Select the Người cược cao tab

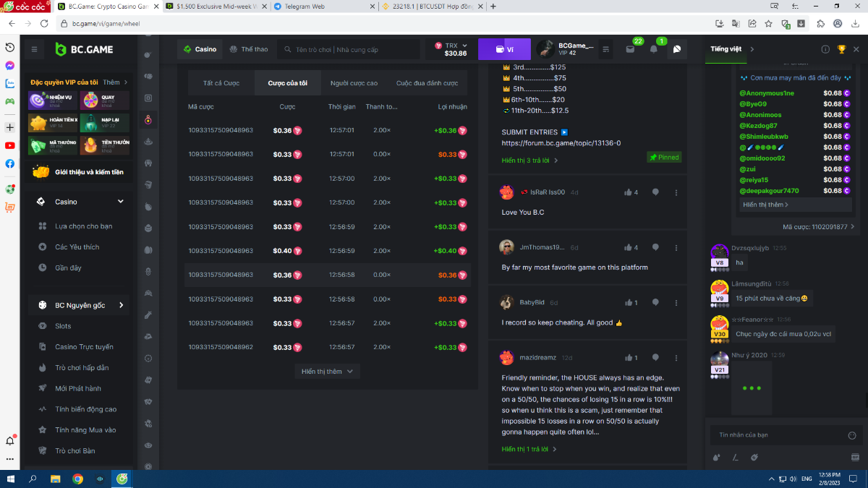coord(354,83)
